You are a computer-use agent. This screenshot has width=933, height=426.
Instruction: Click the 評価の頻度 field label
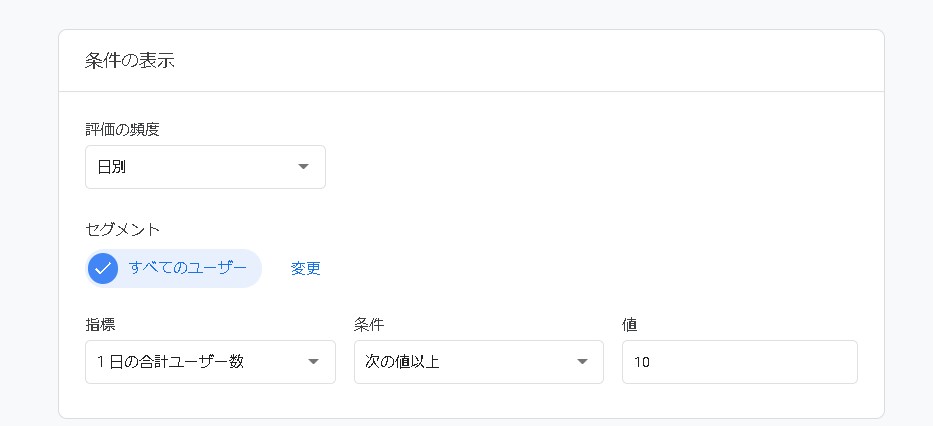click(x=122, y=129)
